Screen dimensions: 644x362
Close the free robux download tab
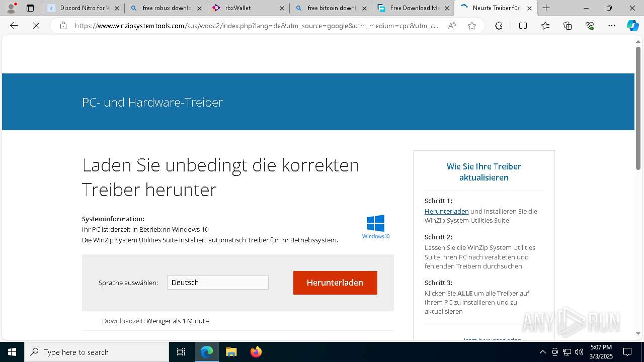coord(199,8)
